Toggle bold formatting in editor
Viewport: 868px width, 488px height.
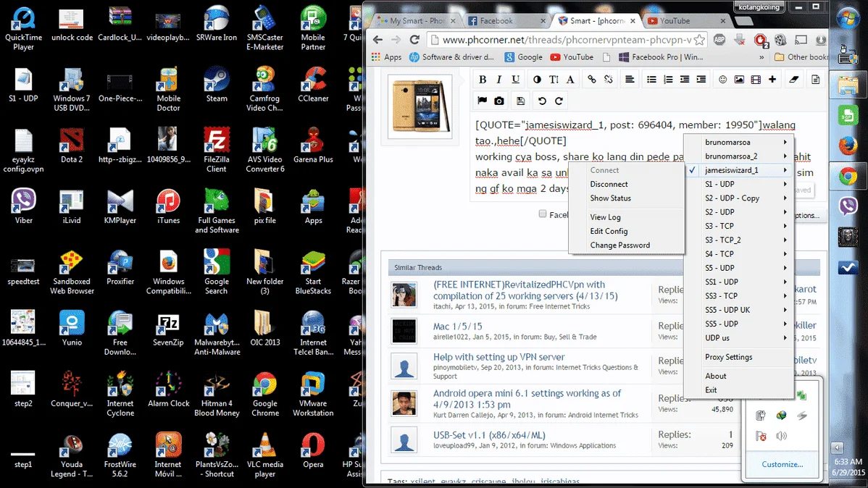(482, 80)
